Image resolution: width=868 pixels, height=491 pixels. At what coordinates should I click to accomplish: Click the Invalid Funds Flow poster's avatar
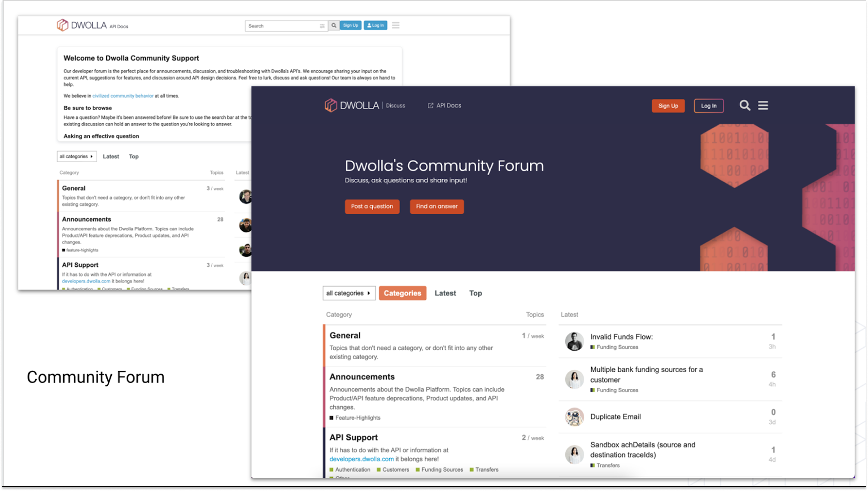(574, 341)
